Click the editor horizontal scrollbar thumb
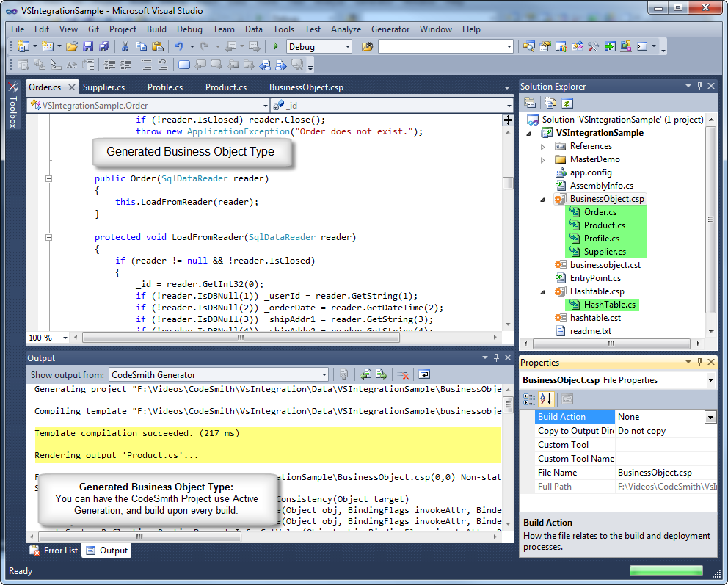 pos(241,338)
